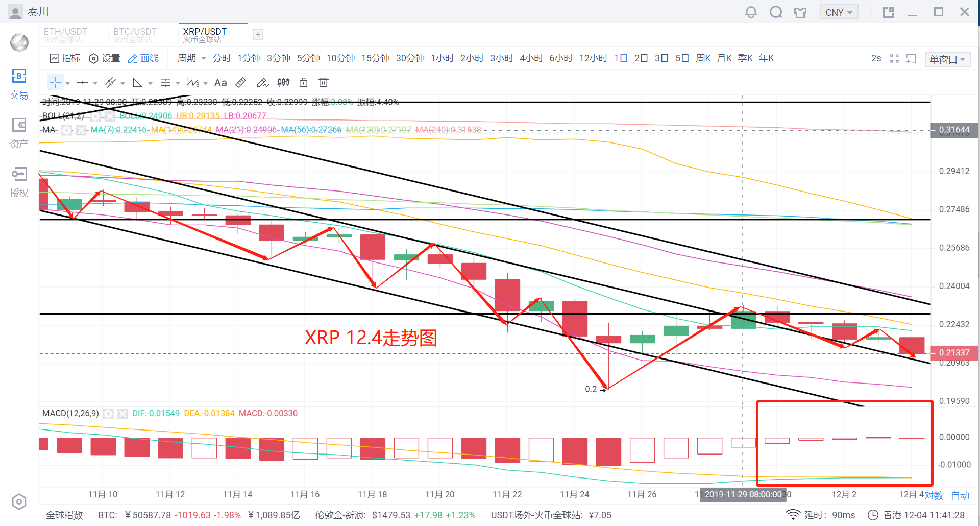This screenshot has width=980, height=526.
Task: Open MA indicator gear settings
Action: (x=66, y=130)
